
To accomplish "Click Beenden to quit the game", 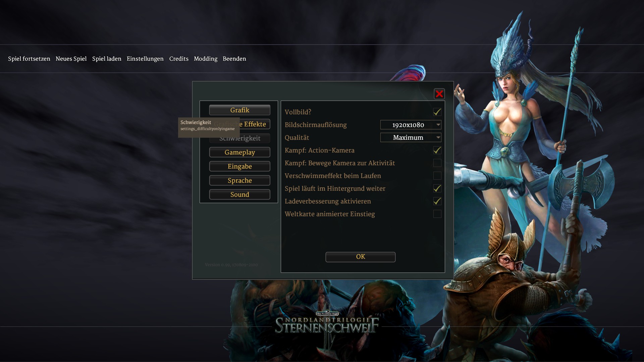I will coord(234,59).
